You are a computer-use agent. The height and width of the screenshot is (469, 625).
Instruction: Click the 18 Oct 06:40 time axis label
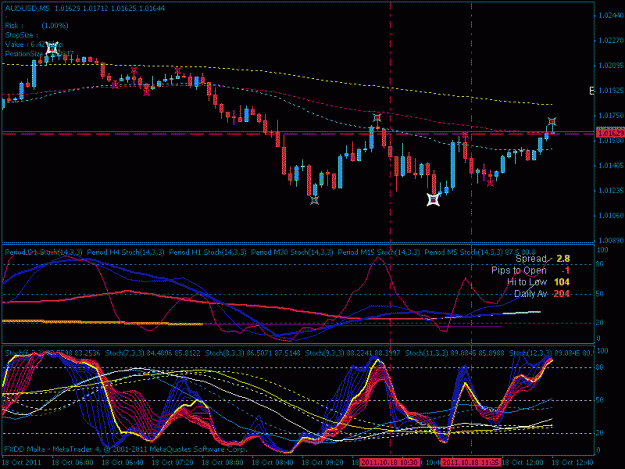pos(122,463)
